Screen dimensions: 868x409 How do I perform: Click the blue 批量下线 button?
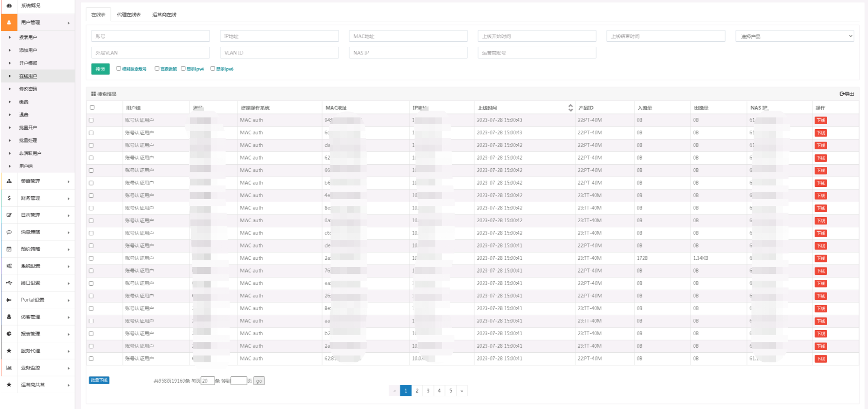click(99, 380)
